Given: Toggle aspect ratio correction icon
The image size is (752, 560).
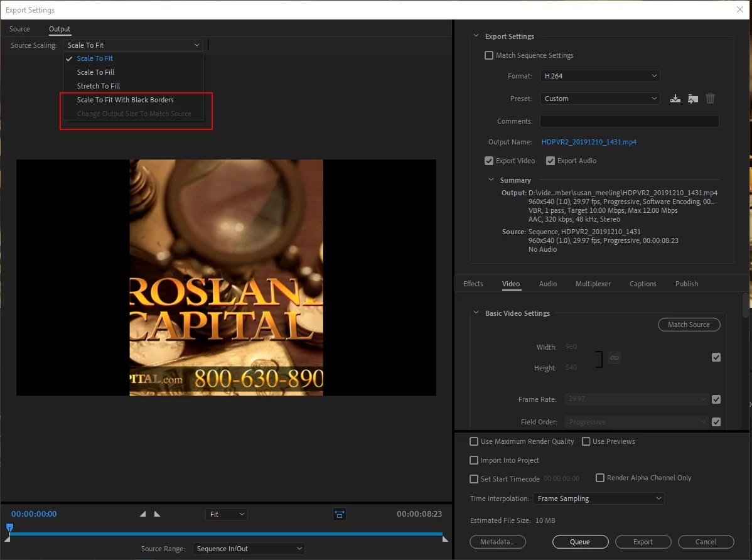Looking at the screenshot, I should 340,514.
